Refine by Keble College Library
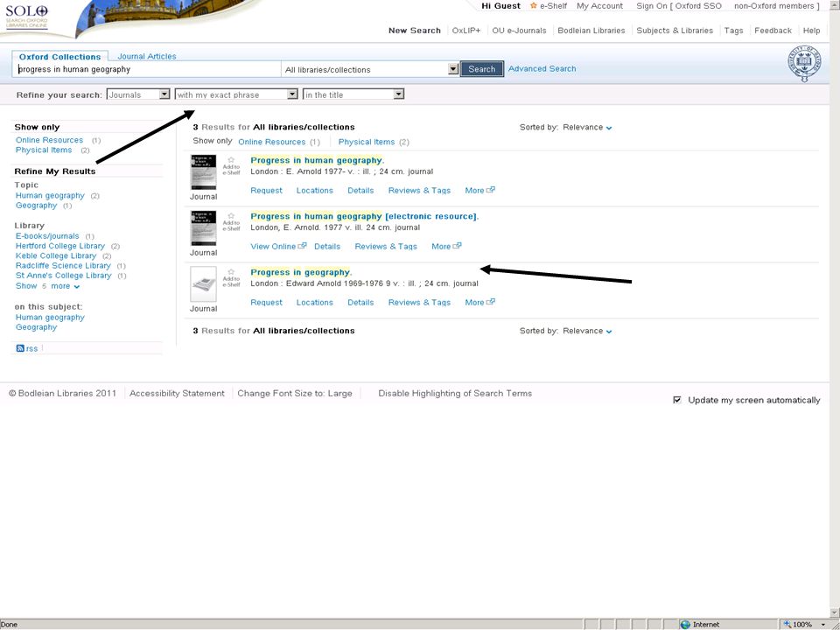 click(56, 256)
